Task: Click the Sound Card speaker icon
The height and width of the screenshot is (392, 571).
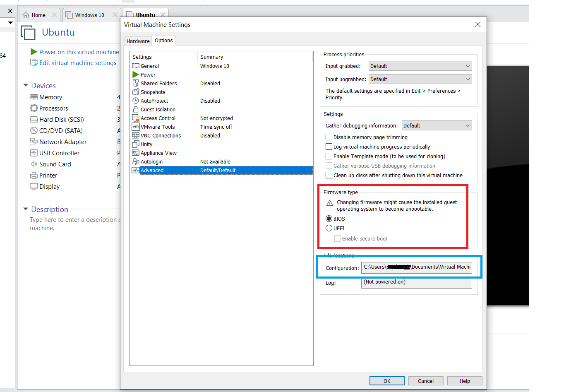Action: click(x=34, y=164)
